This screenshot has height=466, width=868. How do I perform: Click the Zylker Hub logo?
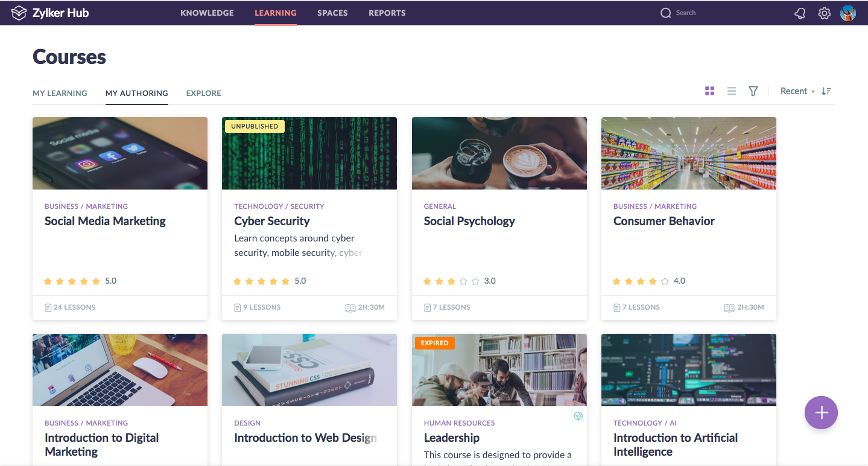pyautogui.click(x=50, y=13)
